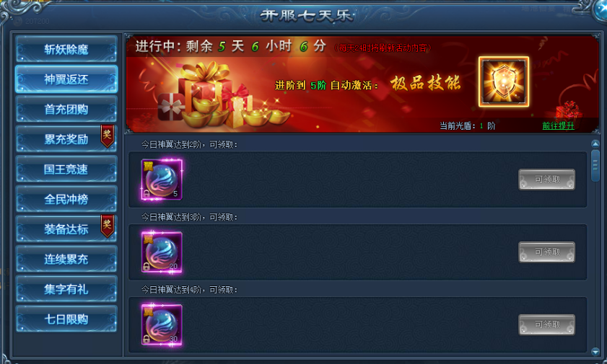This screenshot has width=607, height=364.
Task: Go to the 连续累充 tab
Action: 66,259
